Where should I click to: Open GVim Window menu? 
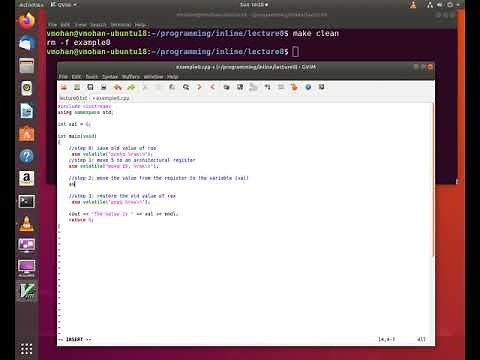(153, 77)
